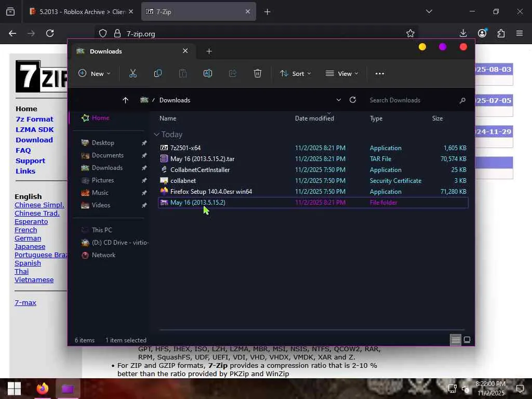Click the shield tracking protection icon
532x399 pixels.
click(x=103, y=33)
